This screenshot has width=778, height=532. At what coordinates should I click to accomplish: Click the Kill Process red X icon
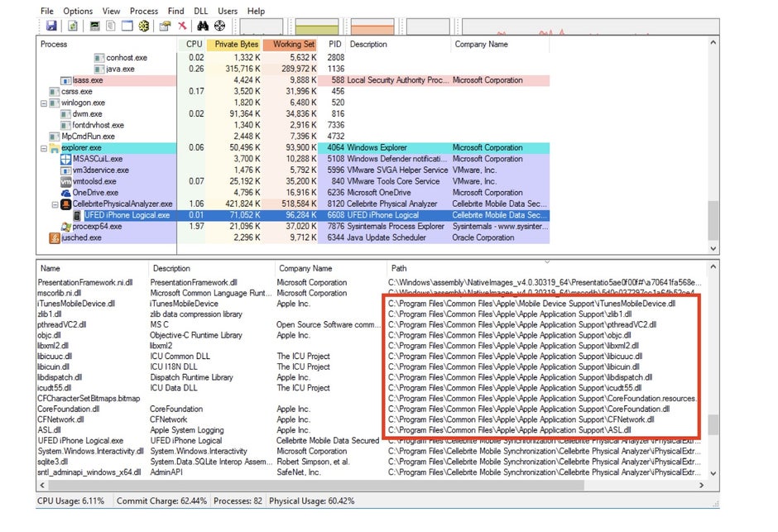click(182, 26)
